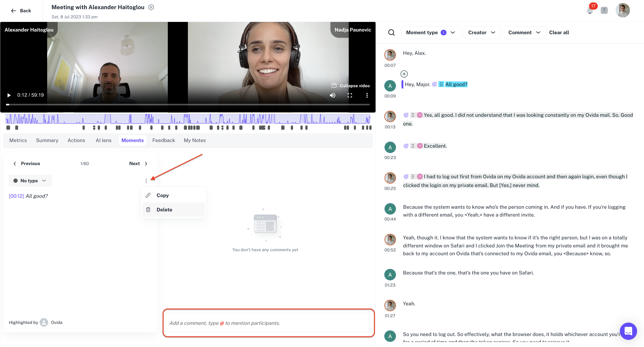Click moment three-dot options icon
The height and width of the screenshot is (347, 644).
[146, 181]
